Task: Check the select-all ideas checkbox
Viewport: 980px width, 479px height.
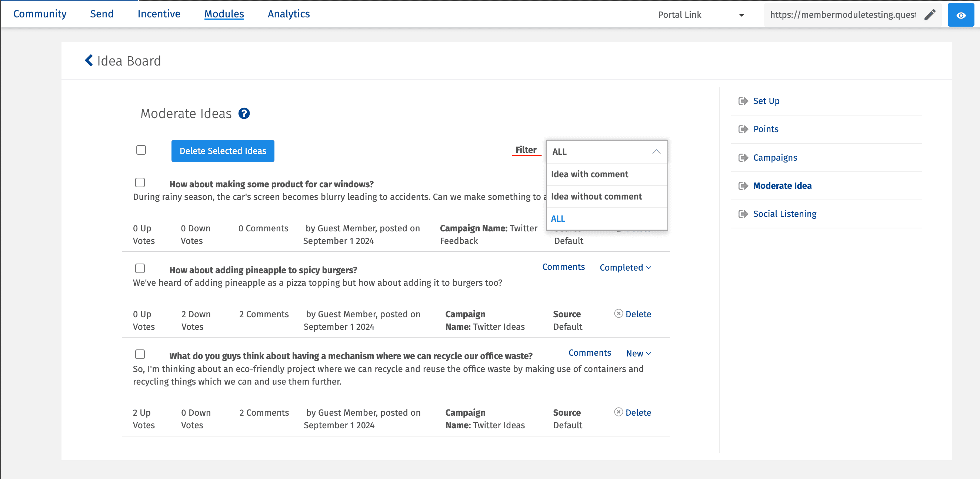Action: coord(141,150)
